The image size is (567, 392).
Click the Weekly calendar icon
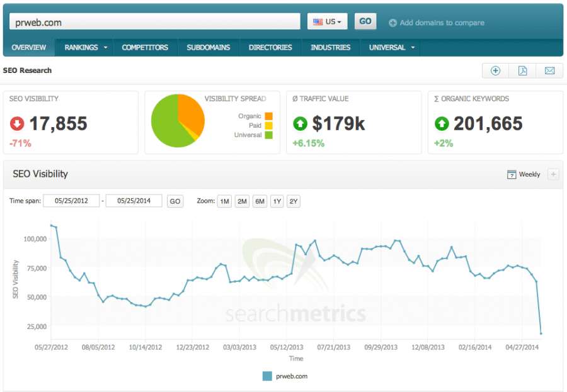click(x=512, y=174)
